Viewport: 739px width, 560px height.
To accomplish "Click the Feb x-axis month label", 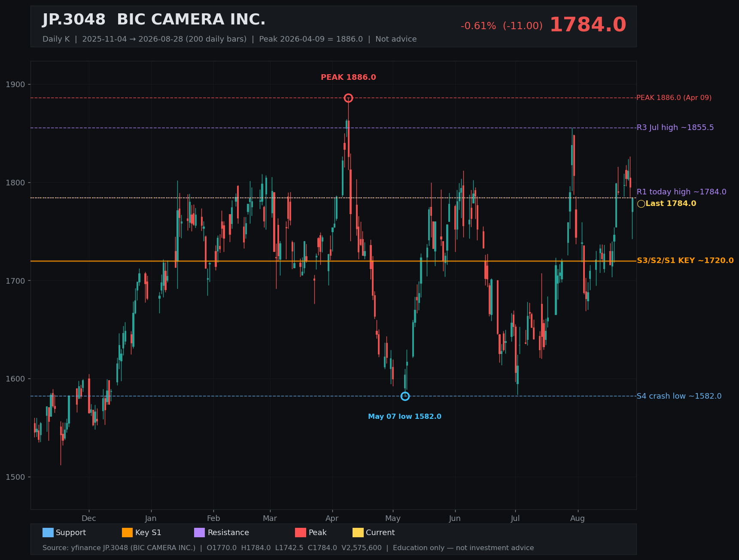I will pos(213,518).
